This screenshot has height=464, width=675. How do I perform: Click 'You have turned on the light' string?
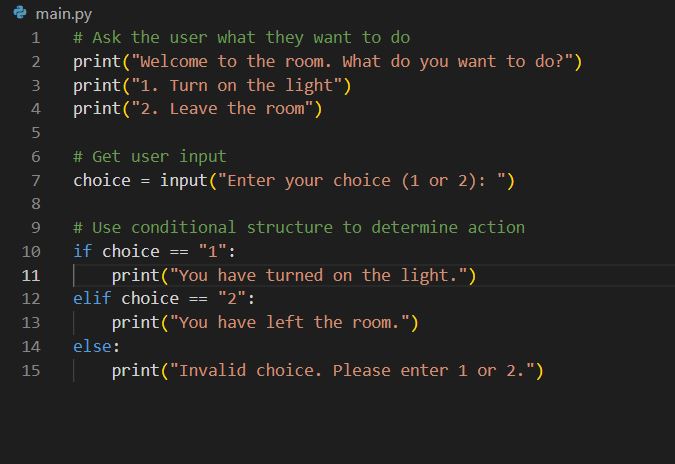318,275
